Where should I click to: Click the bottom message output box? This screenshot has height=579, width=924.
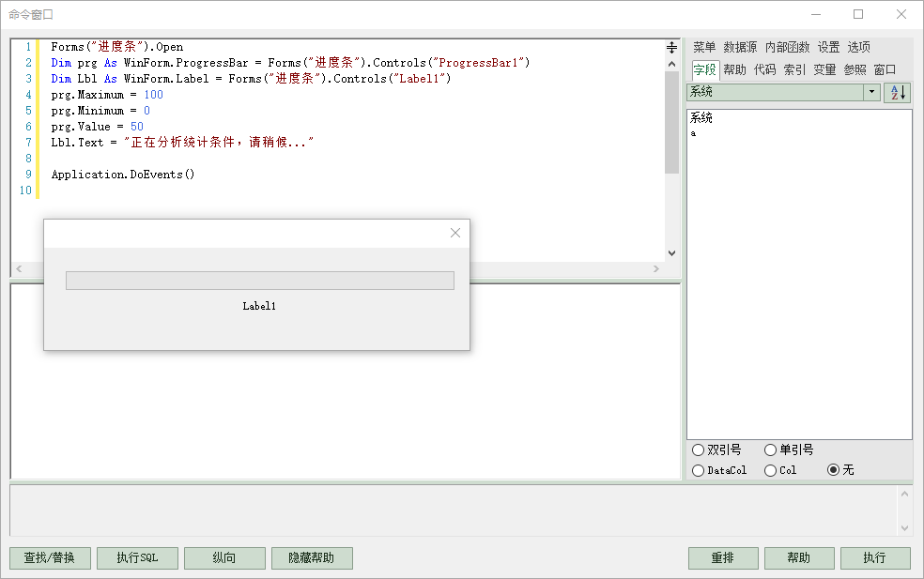point(453,510)
